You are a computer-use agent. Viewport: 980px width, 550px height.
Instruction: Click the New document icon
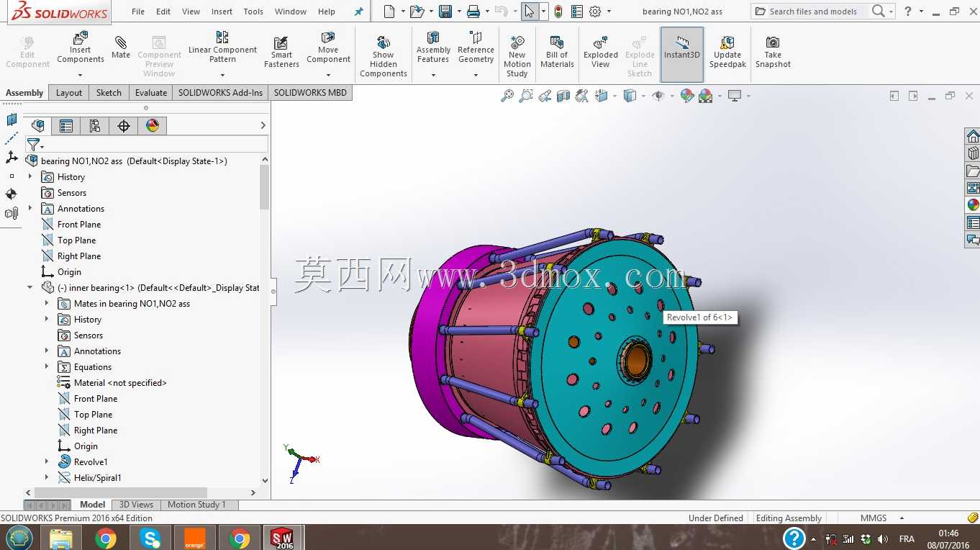click(x=389, y=12)
